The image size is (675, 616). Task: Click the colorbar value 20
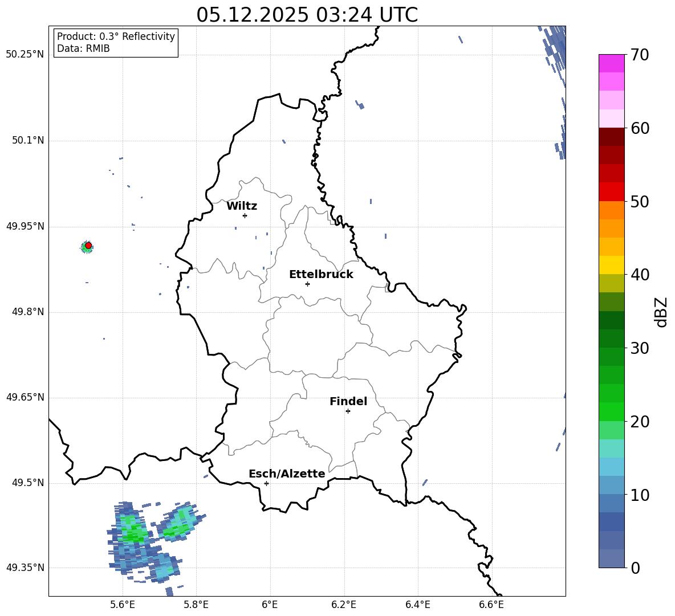(x=640, y=421)
